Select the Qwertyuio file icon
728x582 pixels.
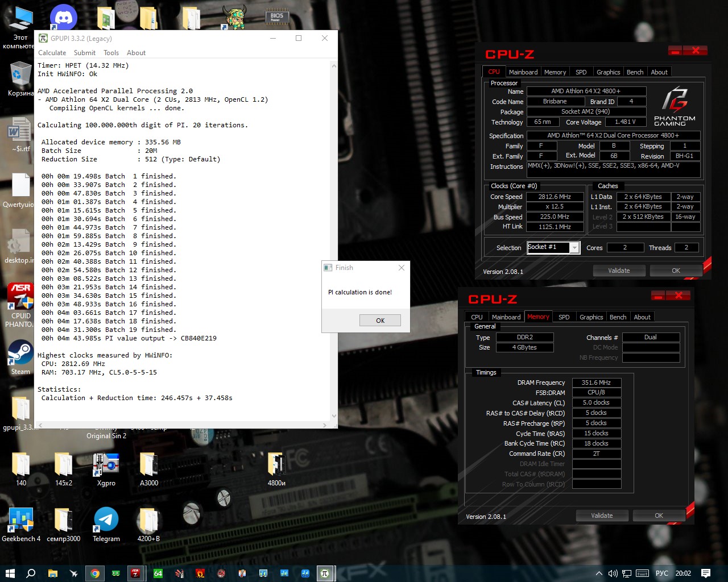click(x=20, y=191)
